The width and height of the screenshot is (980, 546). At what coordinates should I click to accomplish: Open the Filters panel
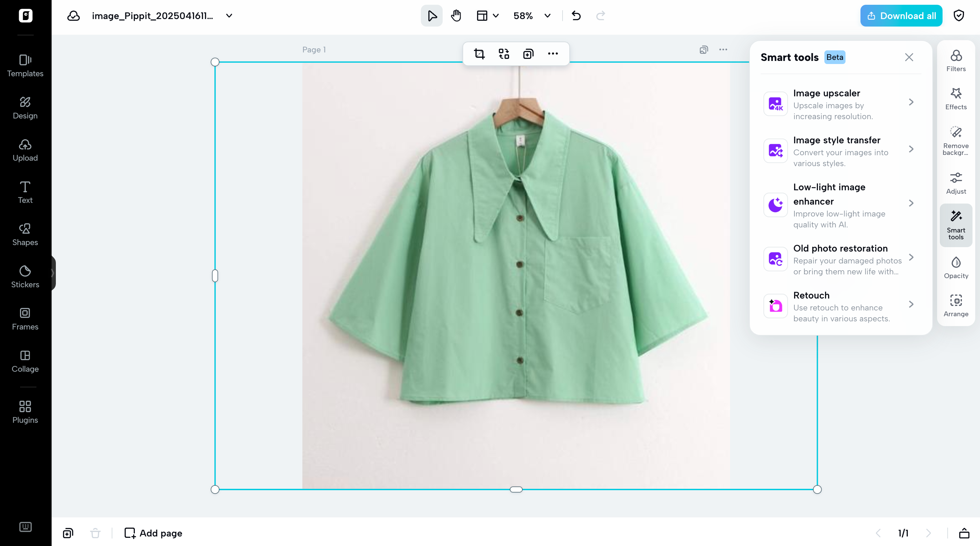coord(956,61)
